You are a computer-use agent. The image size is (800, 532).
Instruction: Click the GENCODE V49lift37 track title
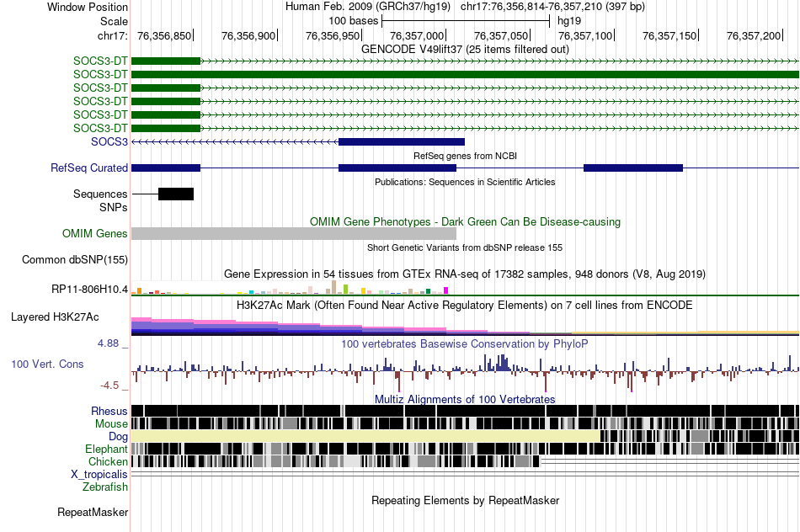(x=465, y=50)
